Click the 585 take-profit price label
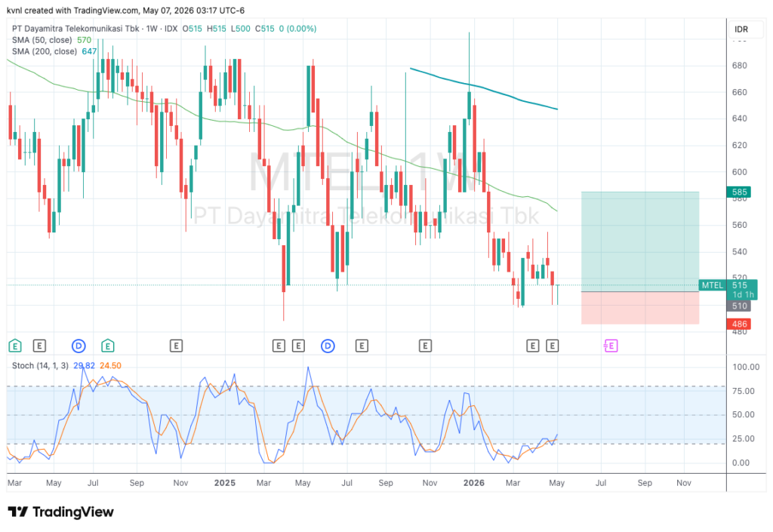The image size is (773, 532). tap(739, 192)
